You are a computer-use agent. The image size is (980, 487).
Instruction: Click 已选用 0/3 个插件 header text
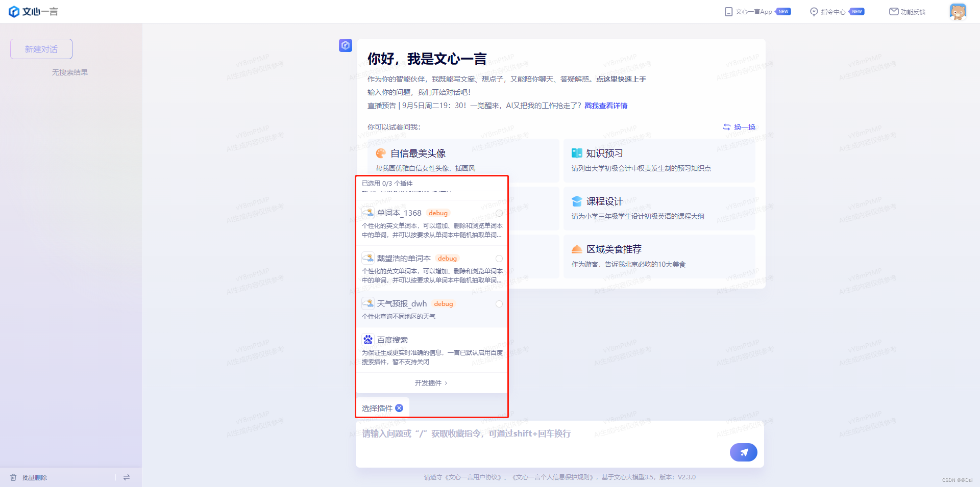point(387,184)
